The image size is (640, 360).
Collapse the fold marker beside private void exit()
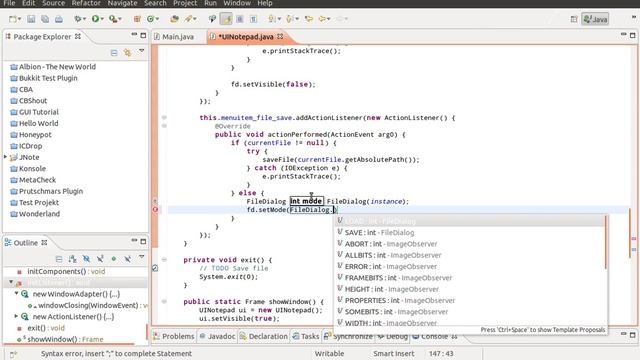tap(164, 260)
